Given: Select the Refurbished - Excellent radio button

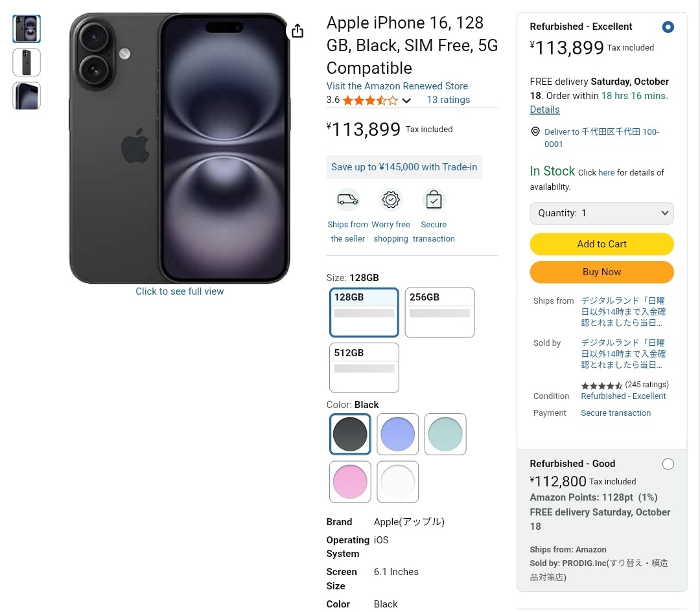Looking at the screenshot, I should (x=668, y=27).
